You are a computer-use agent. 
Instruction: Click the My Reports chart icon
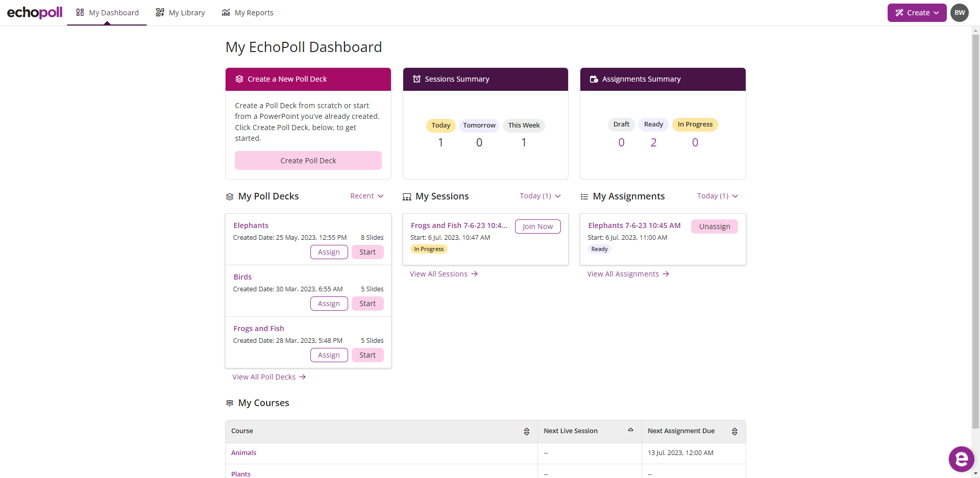226,12
